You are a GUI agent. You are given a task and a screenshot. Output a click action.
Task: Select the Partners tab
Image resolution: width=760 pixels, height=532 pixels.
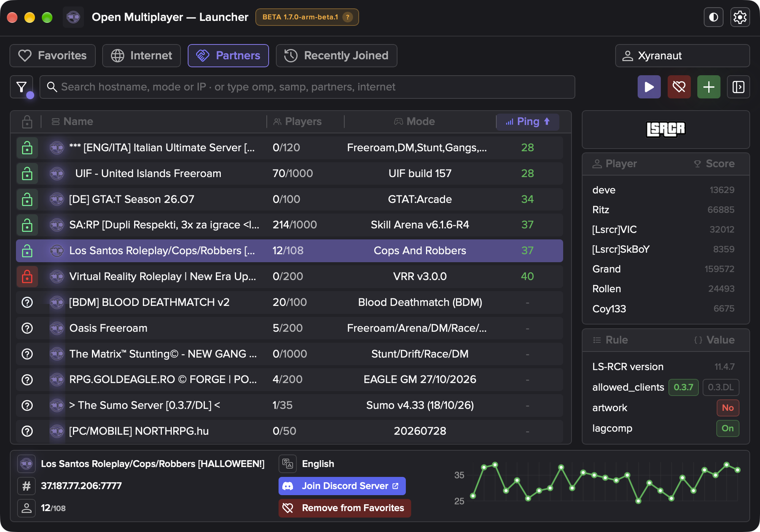(x=228, y=55)
